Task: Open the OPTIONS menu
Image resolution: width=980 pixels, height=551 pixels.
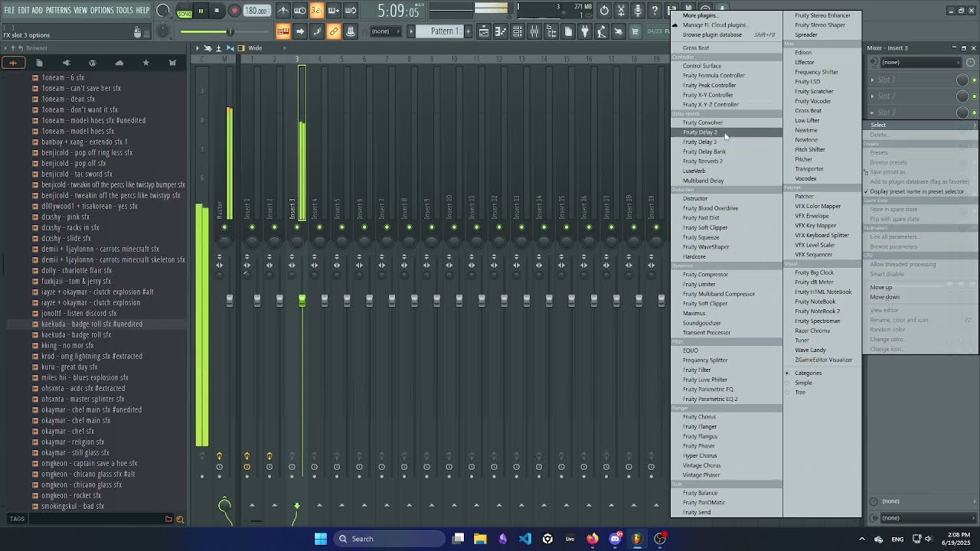Action: coord(102,11)
